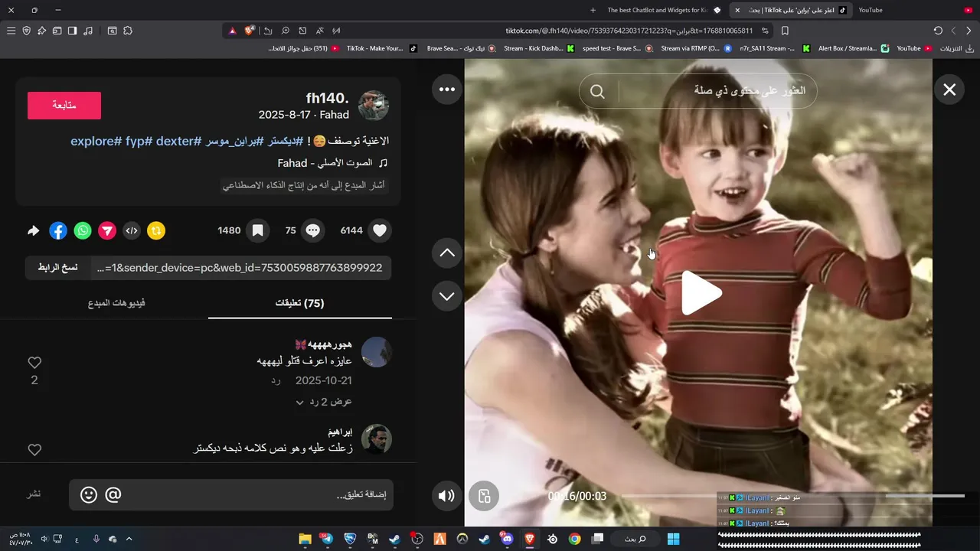Reload the page
Screen dimensions: 980x551
click(x=938, y=31)
